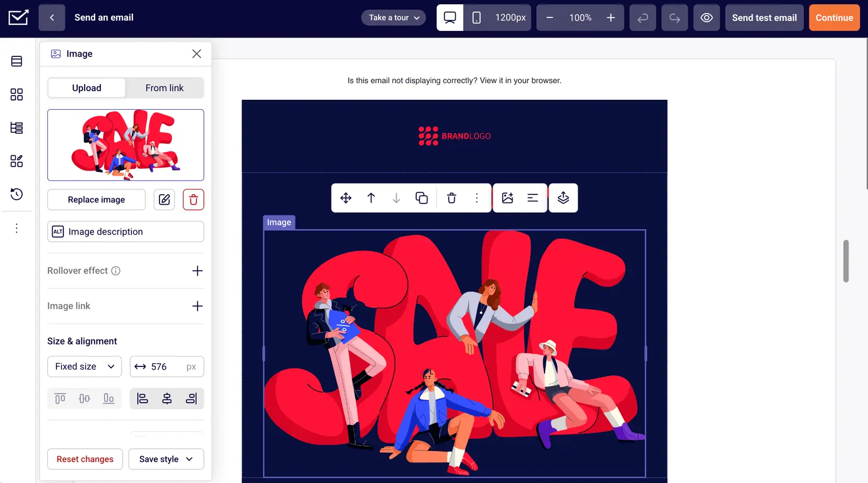
Task: Click the save block icon in floating toolbar
Action: 563,198
